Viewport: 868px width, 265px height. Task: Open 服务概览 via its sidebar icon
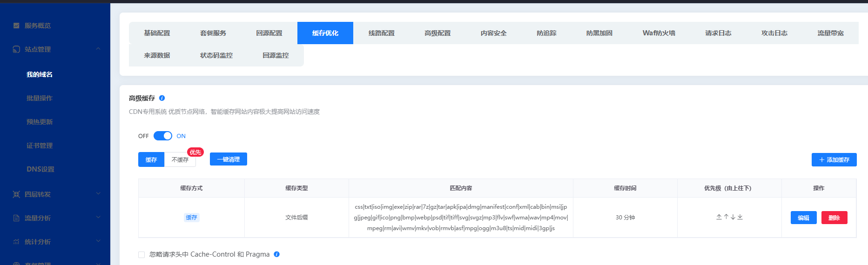[x=16, y=26]
